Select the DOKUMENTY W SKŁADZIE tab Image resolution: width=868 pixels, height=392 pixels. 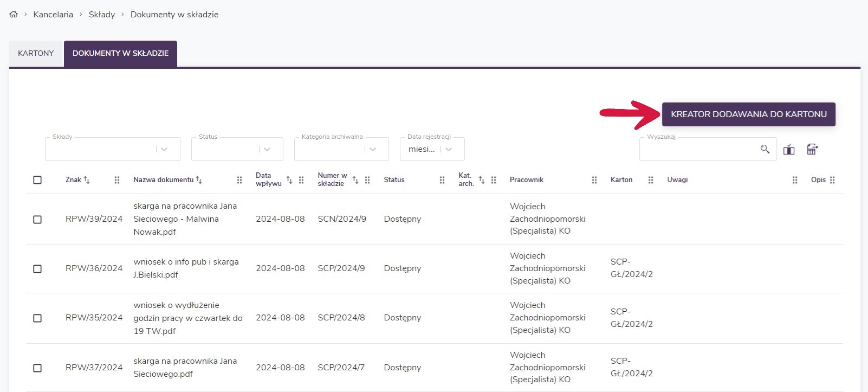tap(120, 54)
